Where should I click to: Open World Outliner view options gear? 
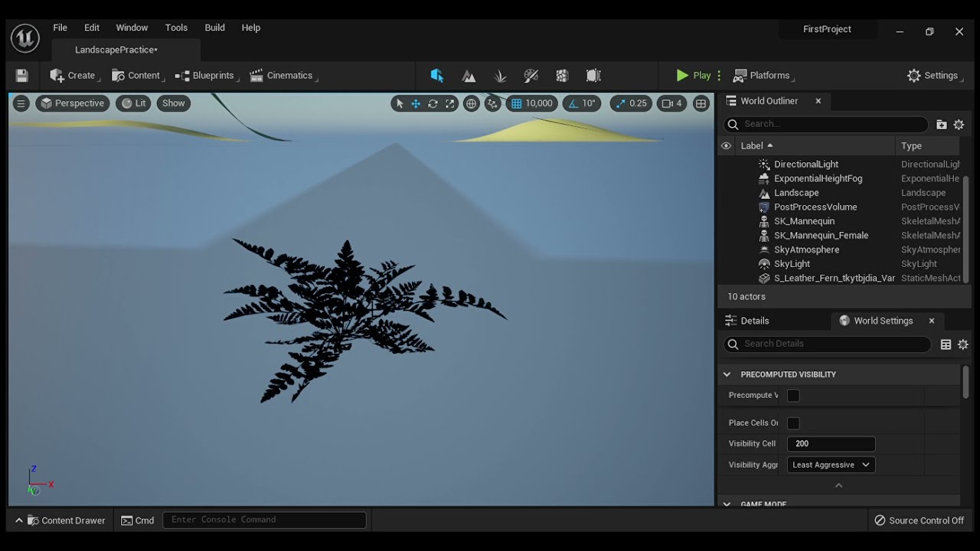pyautogui.click(x=959, y=124)
